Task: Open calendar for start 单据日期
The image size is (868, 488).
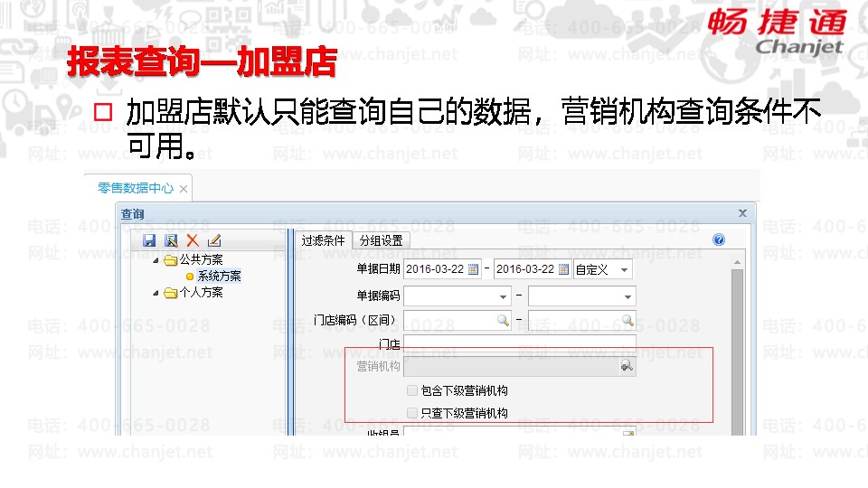Action: click(x=473, y=269)
